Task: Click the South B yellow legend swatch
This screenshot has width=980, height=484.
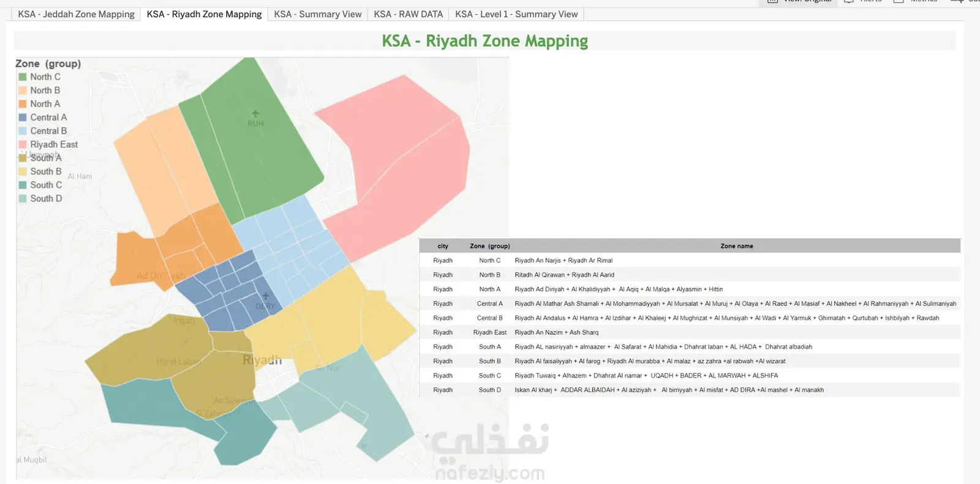Action: click(23, 171)
